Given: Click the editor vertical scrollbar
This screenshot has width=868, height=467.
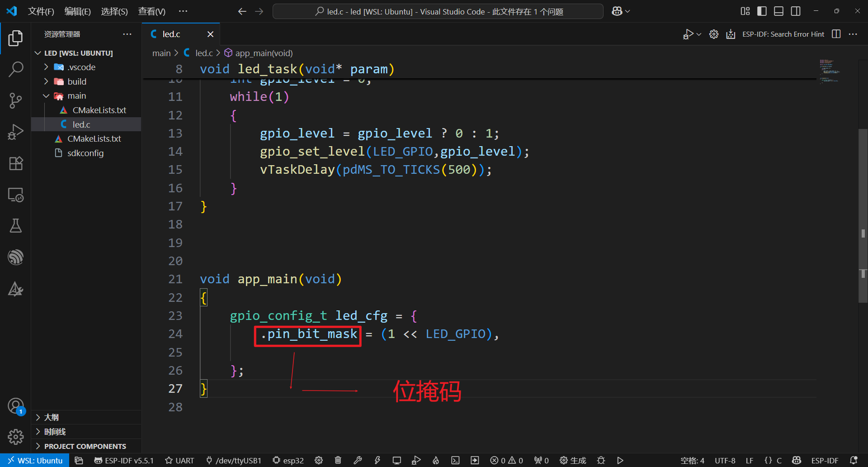Looking at the screenshot, I should (x=863, y=216).
